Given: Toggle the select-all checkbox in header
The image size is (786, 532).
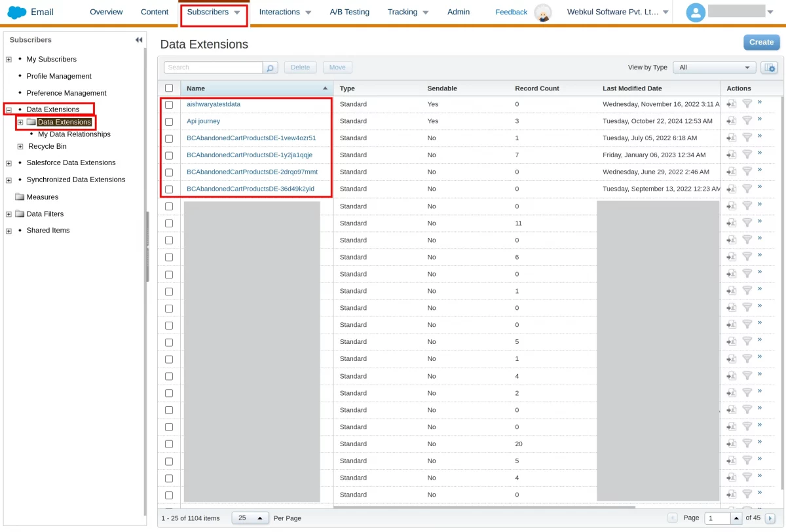Looking at the screenshot, I should coord(169,88).
